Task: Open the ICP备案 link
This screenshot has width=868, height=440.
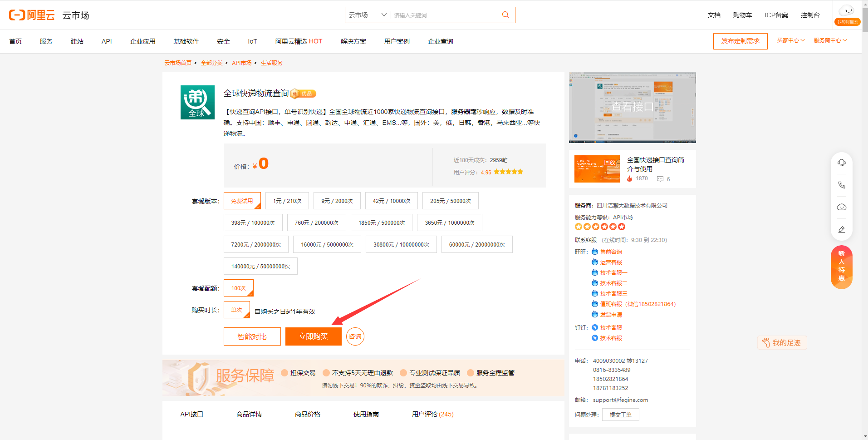Action: click(776, 15)
